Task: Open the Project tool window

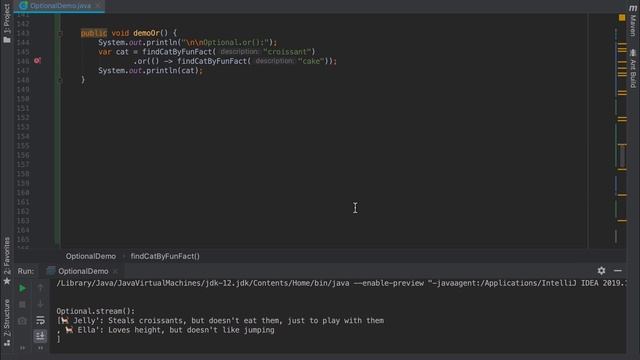Action: (x=7, y=23)
